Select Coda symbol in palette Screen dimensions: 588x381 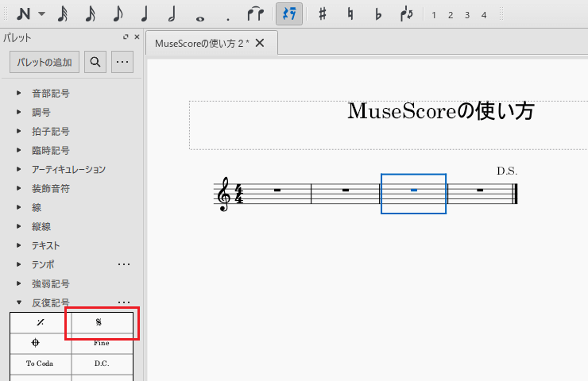[41, 343]
